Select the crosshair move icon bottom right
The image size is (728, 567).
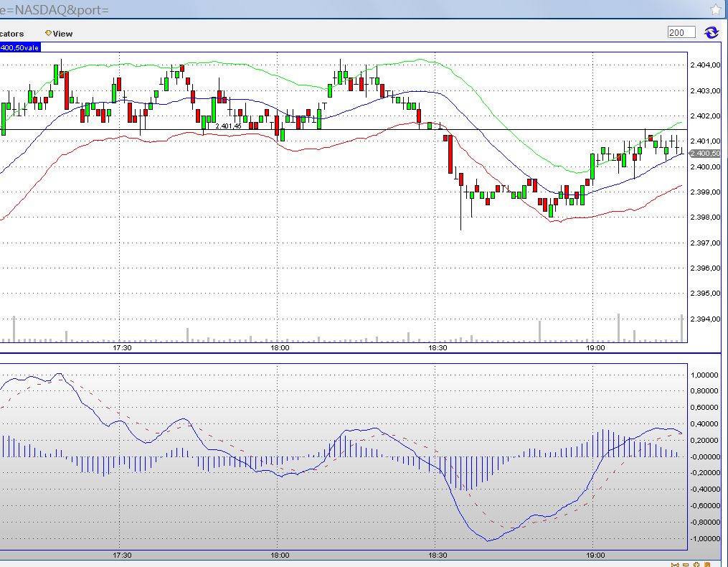[x=696, y=565]
